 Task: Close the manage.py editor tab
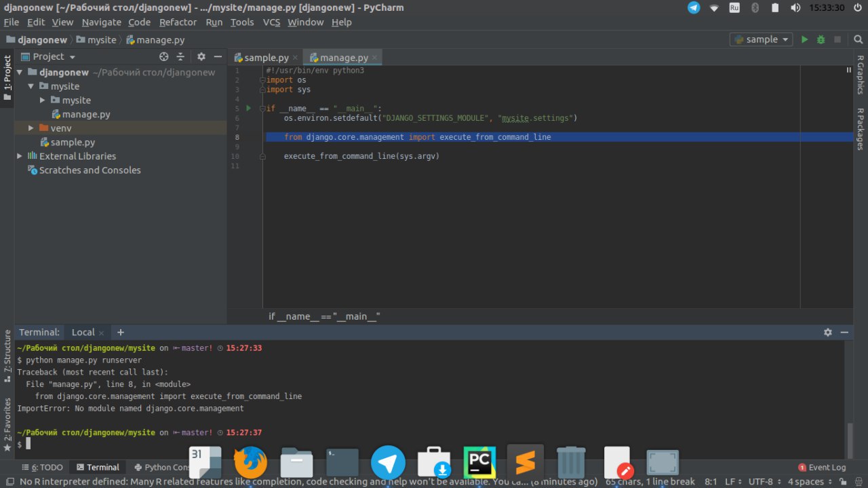pyautogui.click(x=374, y=58)
